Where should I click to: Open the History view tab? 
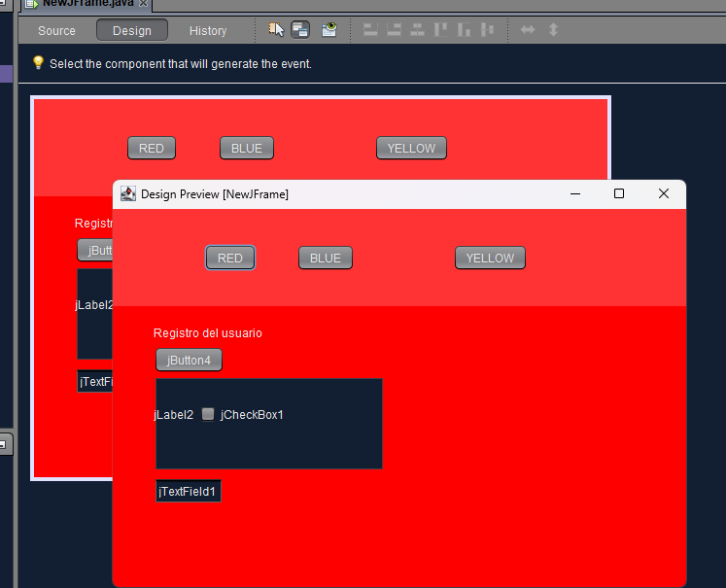(x=208, y=30)
